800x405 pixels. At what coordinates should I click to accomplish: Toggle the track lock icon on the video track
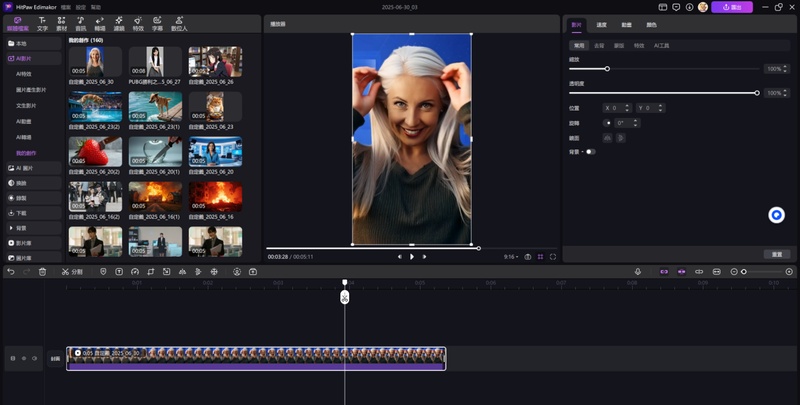(13, 359)
